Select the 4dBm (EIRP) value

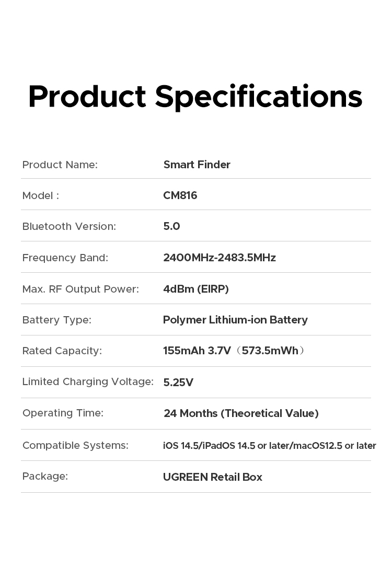[x=195, y=289]
